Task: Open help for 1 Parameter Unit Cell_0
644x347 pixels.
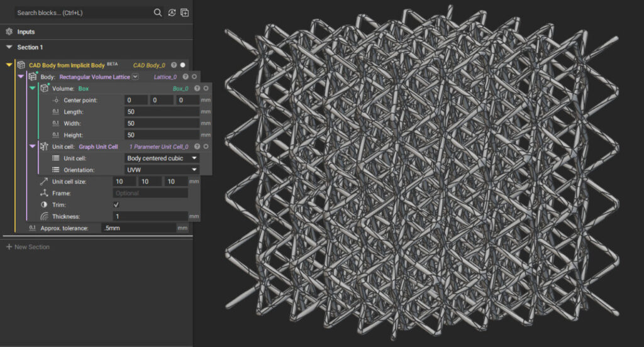Action: [197, 146]
